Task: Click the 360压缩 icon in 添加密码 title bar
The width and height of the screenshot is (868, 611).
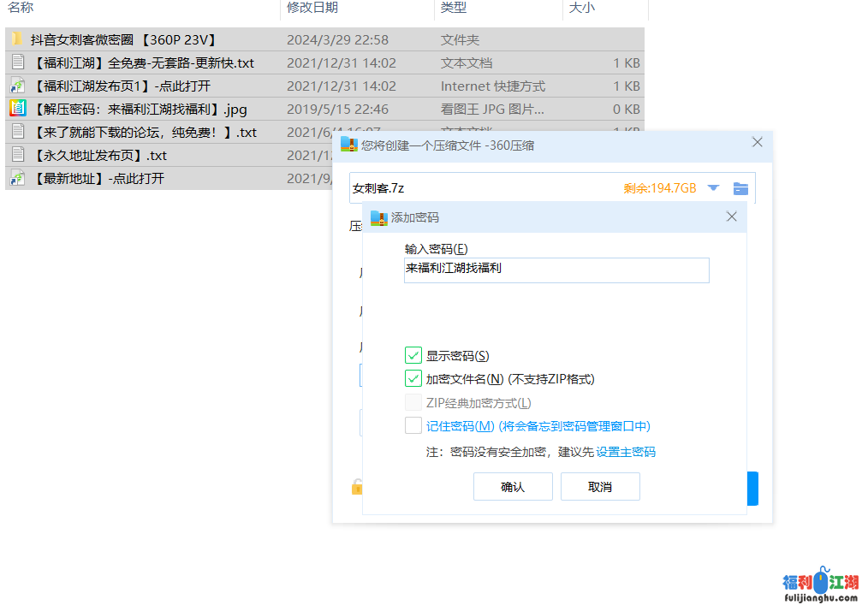Action: (x=379, y=217)
